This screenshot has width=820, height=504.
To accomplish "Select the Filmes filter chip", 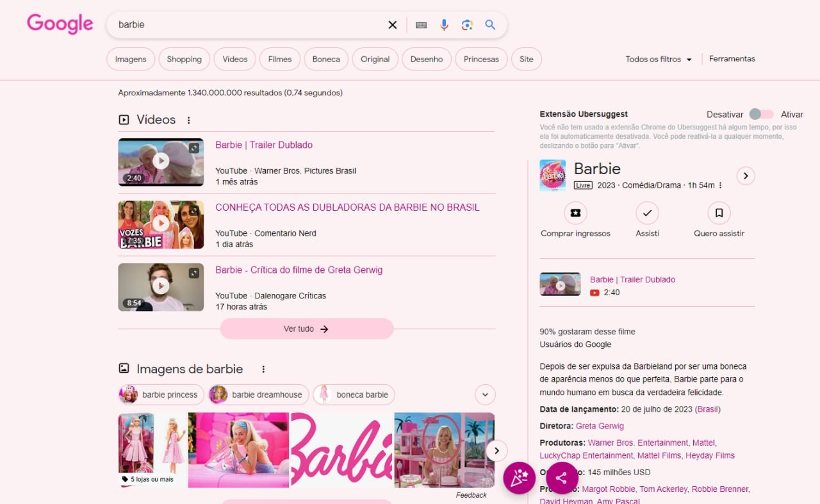I will pyautogui.click(x=280, y=59).
